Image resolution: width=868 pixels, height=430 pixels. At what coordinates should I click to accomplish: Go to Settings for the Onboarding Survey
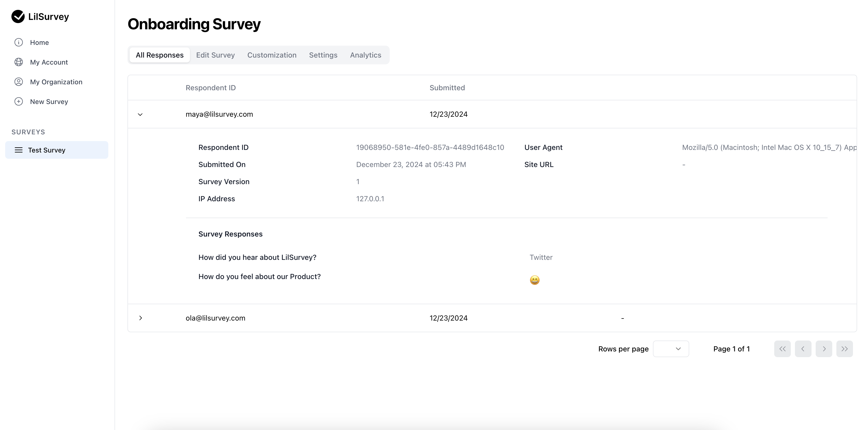323,55
